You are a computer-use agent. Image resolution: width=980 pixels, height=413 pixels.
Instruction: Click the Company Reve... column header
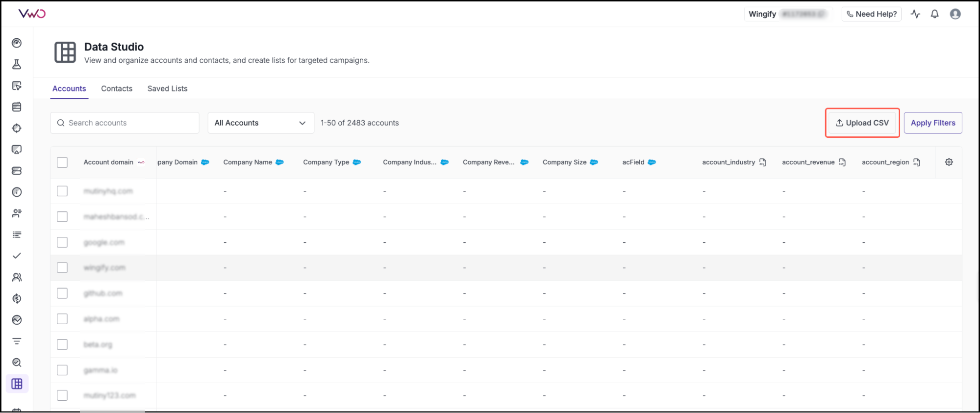[x=489, y=162]
